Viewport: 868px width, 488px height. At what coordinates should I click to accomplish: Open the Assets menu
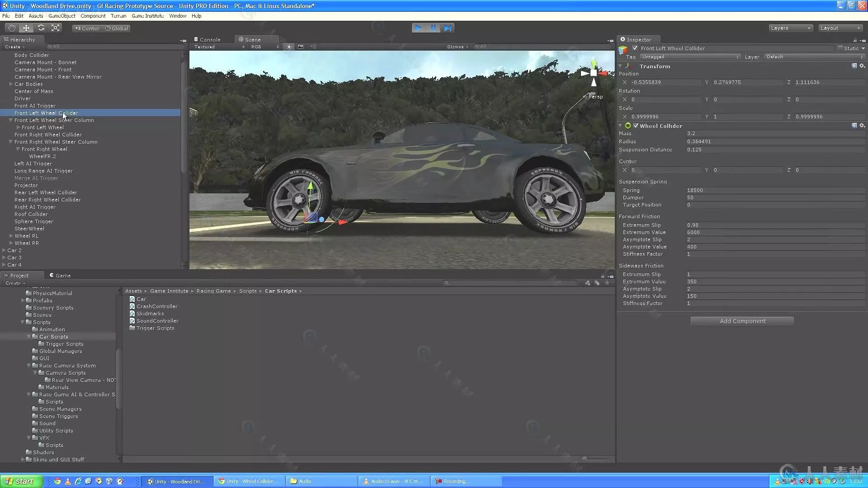tap(36, 16)
